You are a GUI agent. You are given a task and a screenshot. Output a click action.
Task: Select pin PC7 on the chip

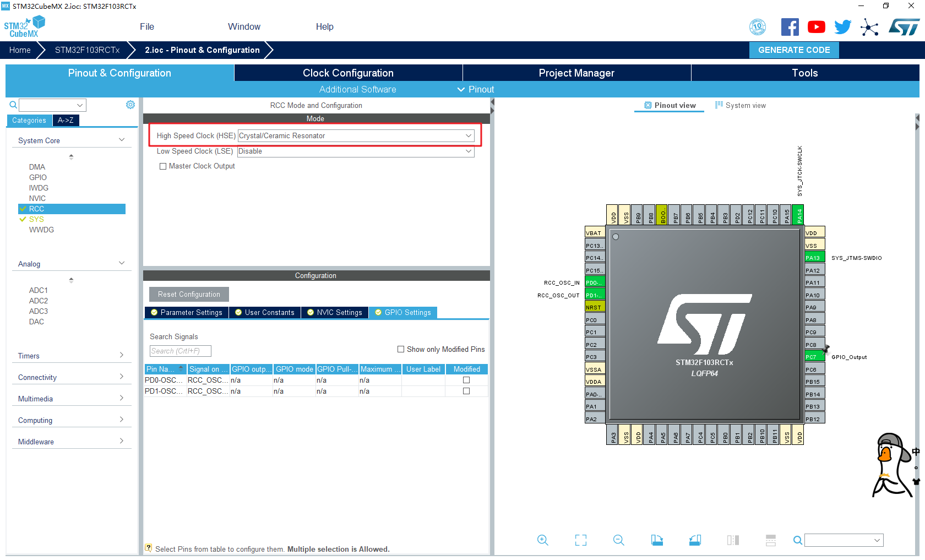click(x=815, y=356)
